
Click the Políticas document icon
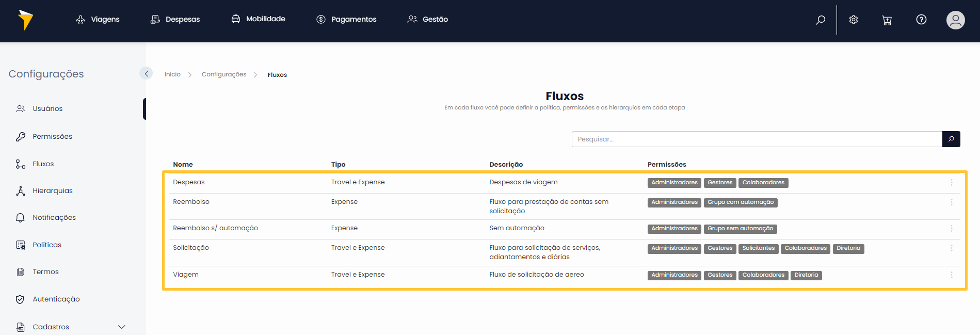pos(21,245)
